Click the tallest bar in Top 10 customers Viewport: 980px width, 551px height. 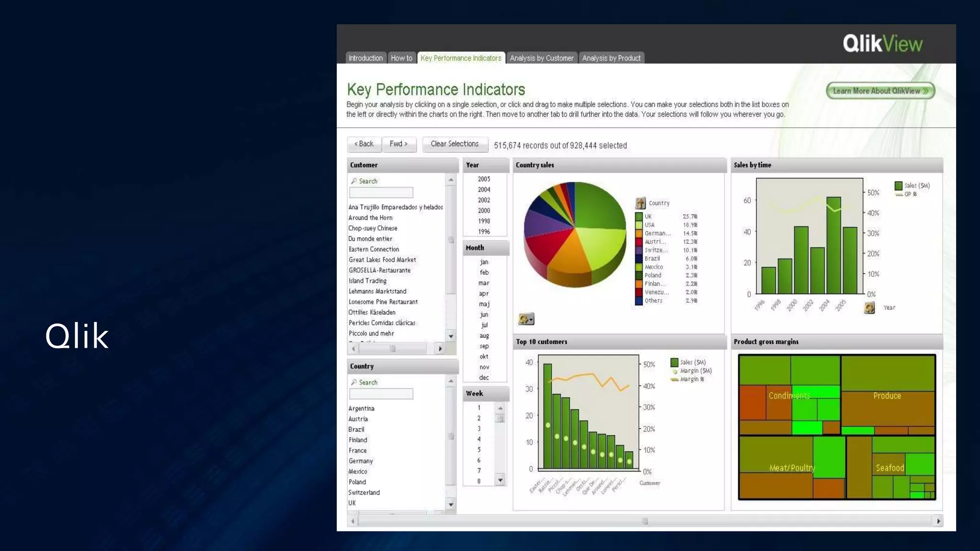pyautogui.click(x=547, y=416)
